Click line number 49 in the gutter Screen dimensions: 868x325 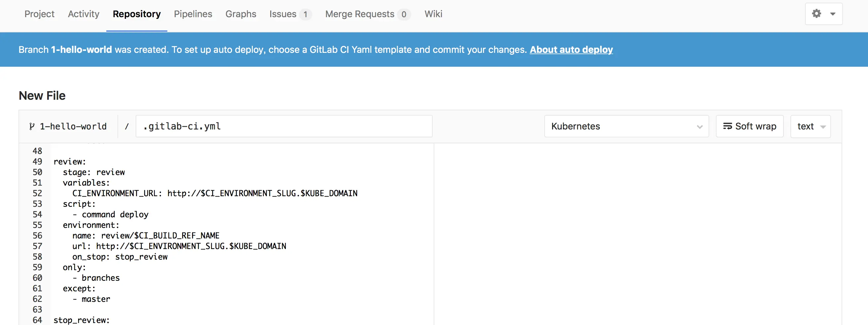point(37,162)
